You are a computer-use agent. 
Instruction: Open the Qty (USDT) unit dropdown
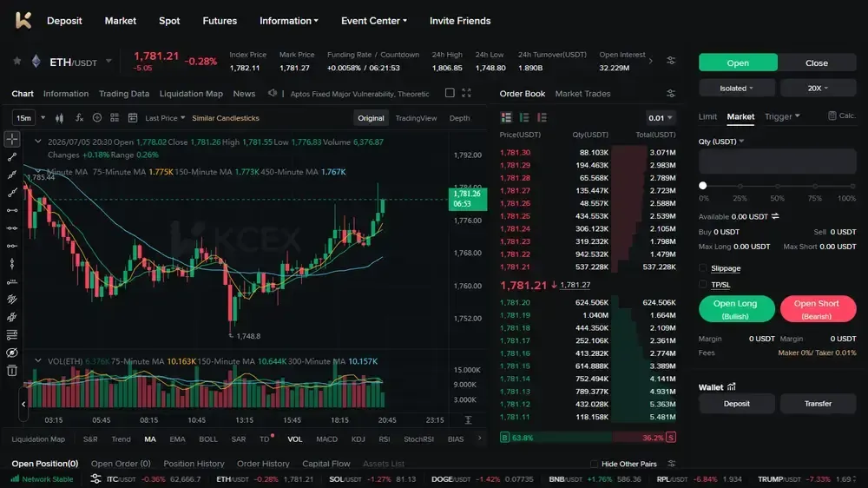[721, 142]
